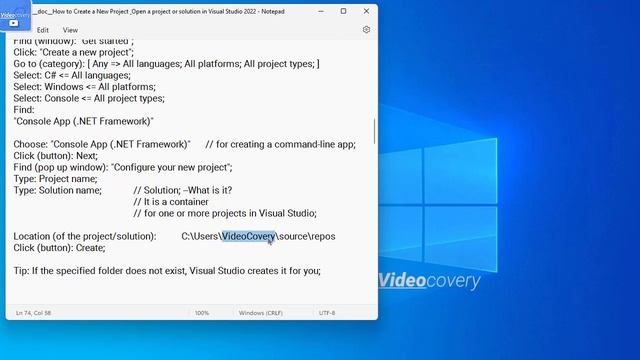
Task: Click 'UTF-8' encoding in the status bar
Action: click(327, 313)
